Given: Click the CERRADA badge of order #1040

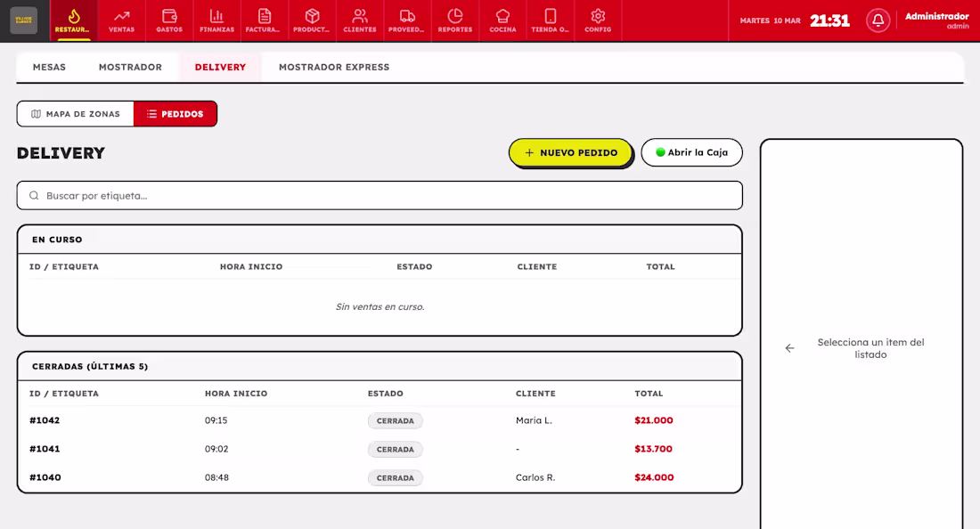Looking at the screenshot, I should click(x=395, y=477).
